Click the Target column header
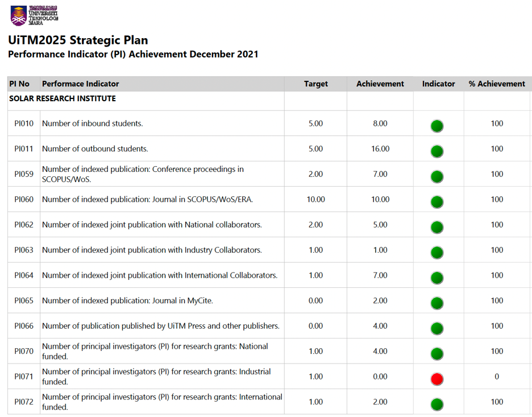 coord(315,84)
